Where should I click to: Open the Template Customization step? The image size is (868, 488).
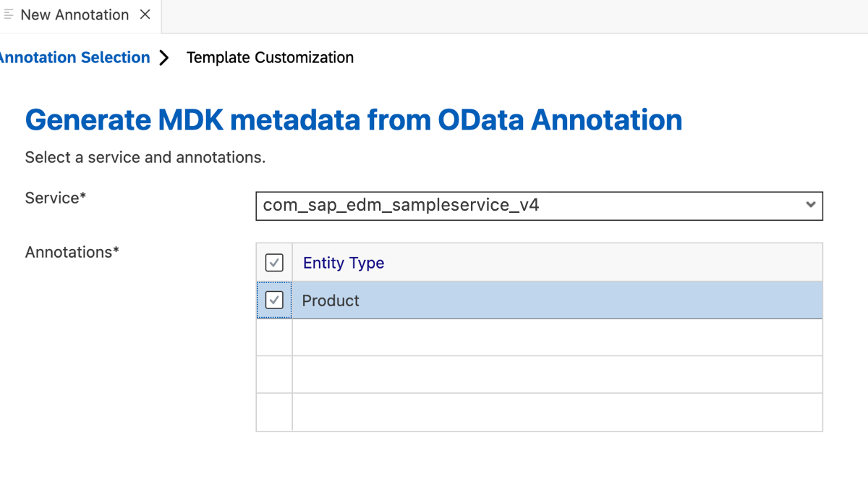[x=270, y=57]
